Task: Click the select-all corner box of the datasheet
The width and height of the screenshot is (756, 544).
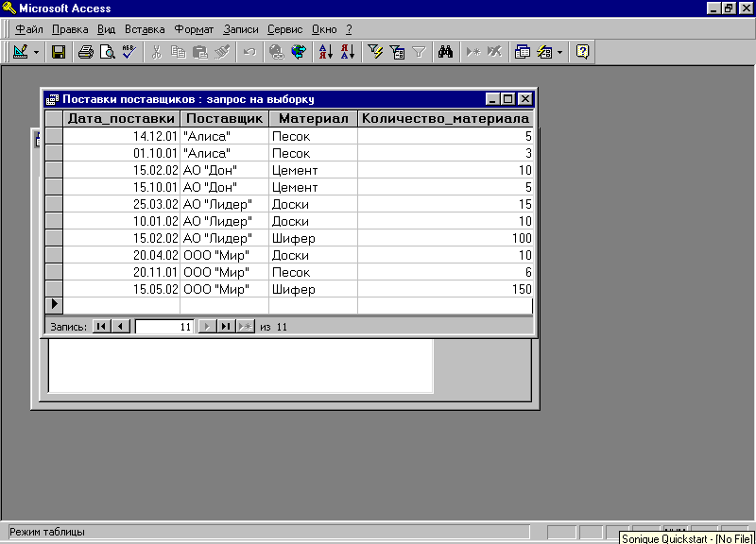Action: point(54,119)
